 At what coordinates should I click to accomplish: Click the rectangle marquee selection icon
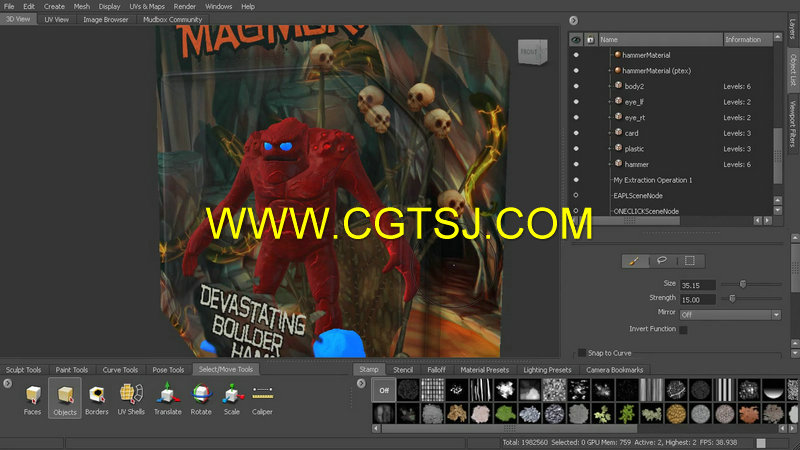click(690, 261)
